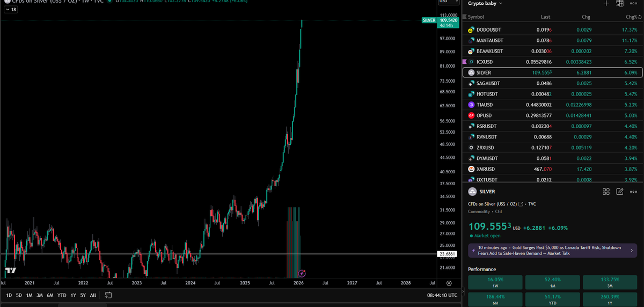This screenshot has height=307, width=644.
Task: Select the 1M 52.40% performance tile
Action: (552, 283)
